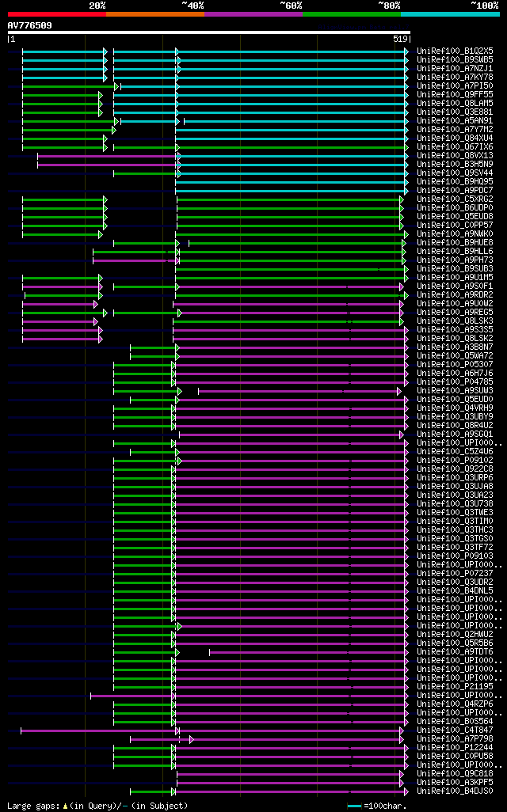Pick the UniRef100_A9NWK0 row label

coord(456,234)
